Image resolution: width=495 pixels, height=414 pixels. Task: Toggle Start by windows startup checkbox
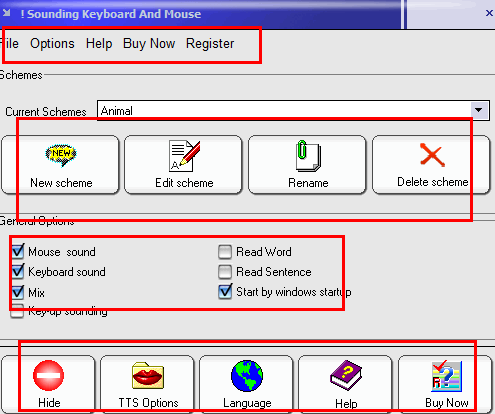point(225,292)
